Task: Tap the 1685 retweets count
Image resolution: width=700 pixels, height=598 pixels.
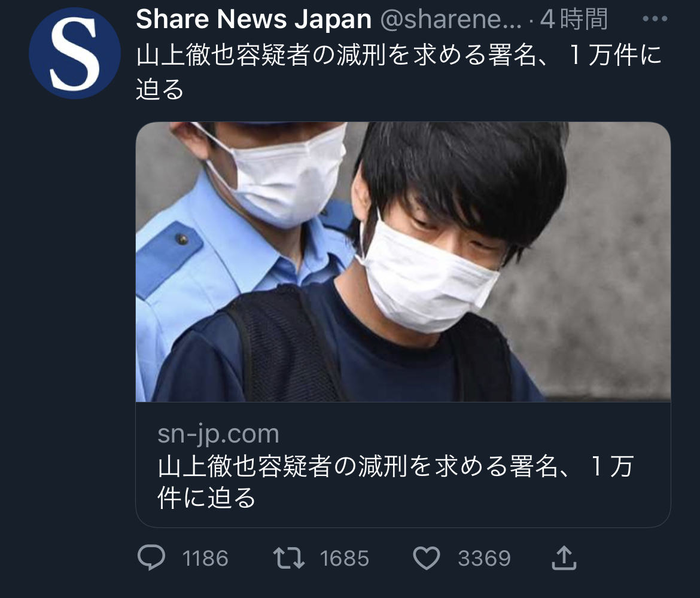Action: click(344, 559)
